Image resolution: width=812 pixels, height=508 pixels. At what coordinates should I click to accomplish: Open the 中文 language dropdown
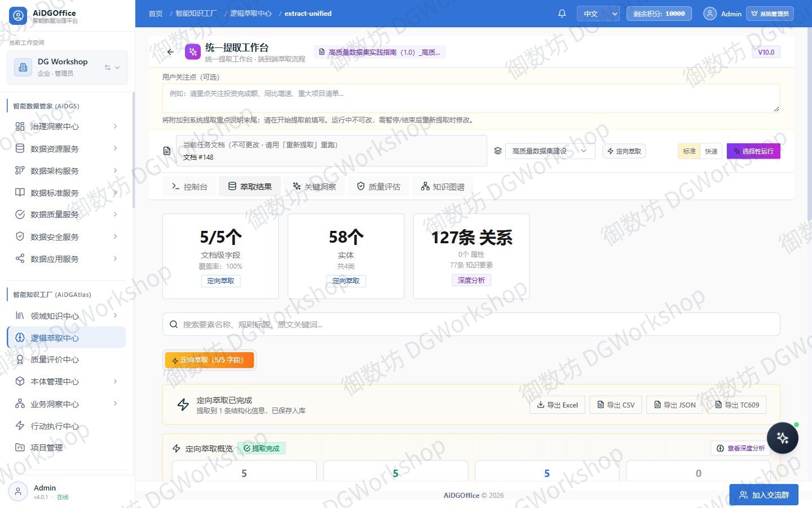(x=598, y=14)
